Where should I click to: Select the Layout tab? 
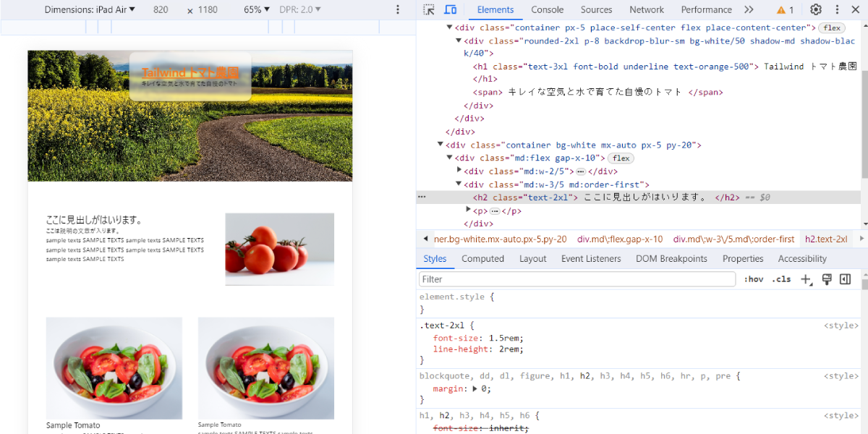[x=533, y=259]
